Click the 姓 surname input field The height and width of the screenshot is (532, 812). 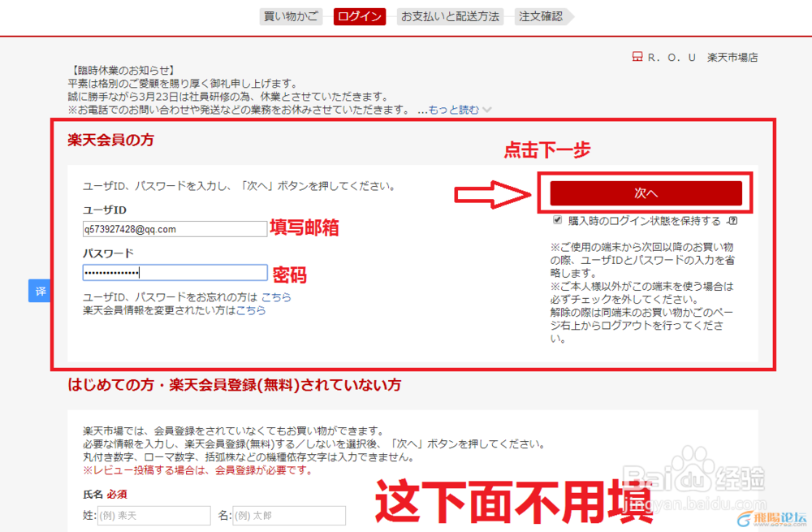pos(153,516)
